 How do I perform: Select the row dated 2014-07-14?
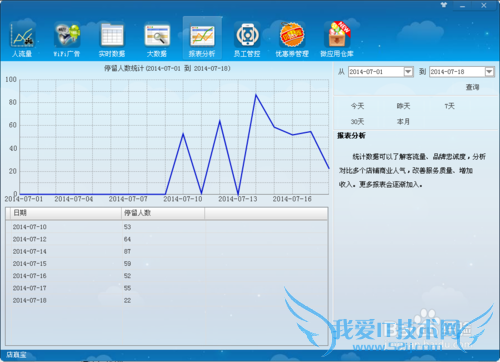[167, 251]
